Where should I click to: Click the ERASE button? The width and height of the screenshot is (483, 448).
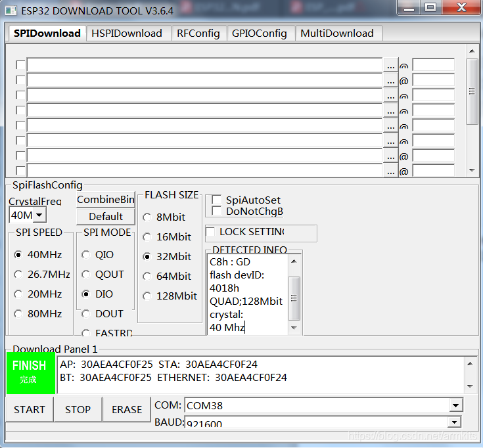click(127, 409)
